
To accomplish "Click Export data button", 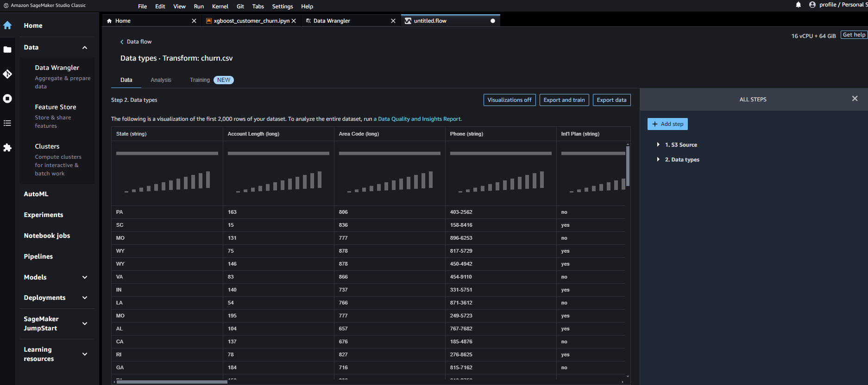I will coord(611,100).
